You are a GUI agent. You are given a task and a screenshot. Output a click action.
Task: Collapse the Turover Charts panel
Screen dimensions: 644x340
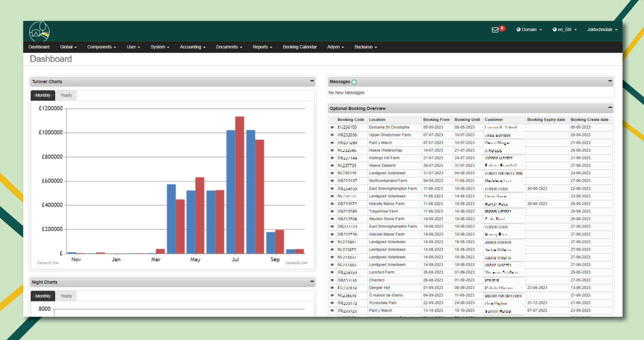pos(312,81)
